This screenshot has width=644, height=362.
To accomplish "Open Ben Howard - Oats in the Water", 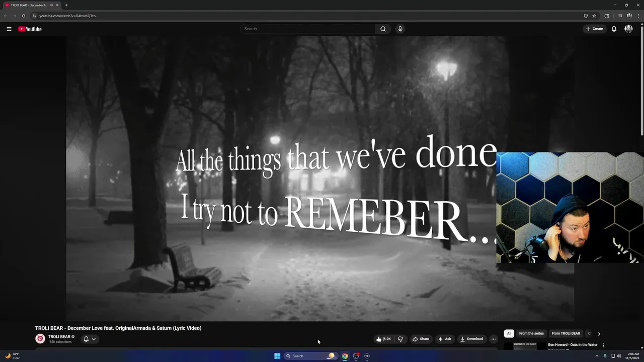I will (573, 345).
